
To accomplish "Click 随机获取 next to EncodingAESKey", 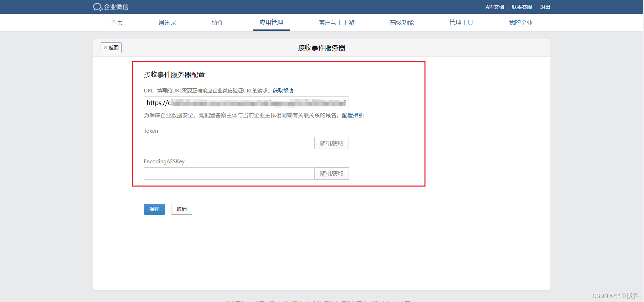I will pos(332,174).
